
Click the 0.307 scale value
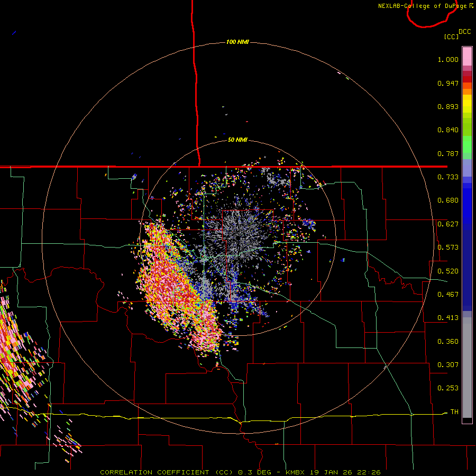click(448, 365)
